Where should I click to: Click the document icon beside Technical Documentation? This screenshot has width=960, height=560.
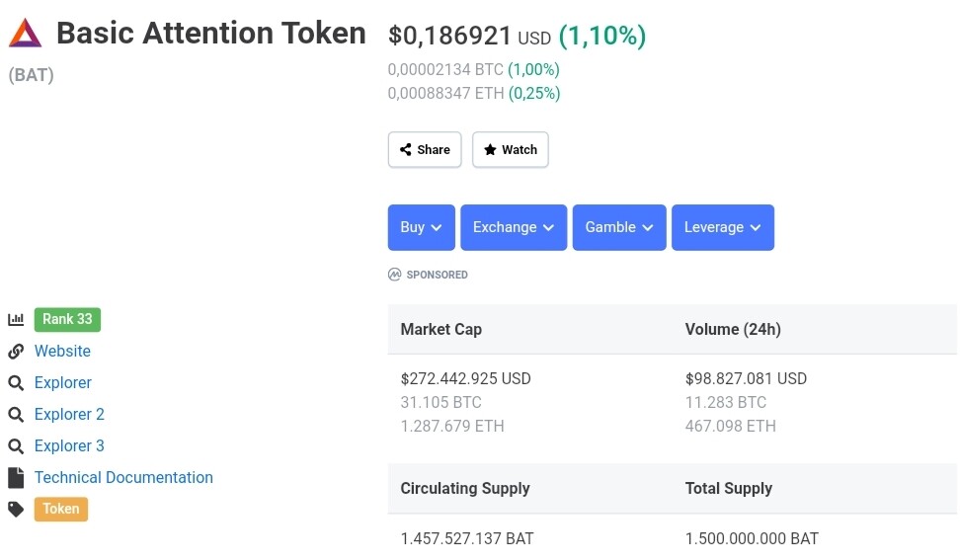click(16, 478)
